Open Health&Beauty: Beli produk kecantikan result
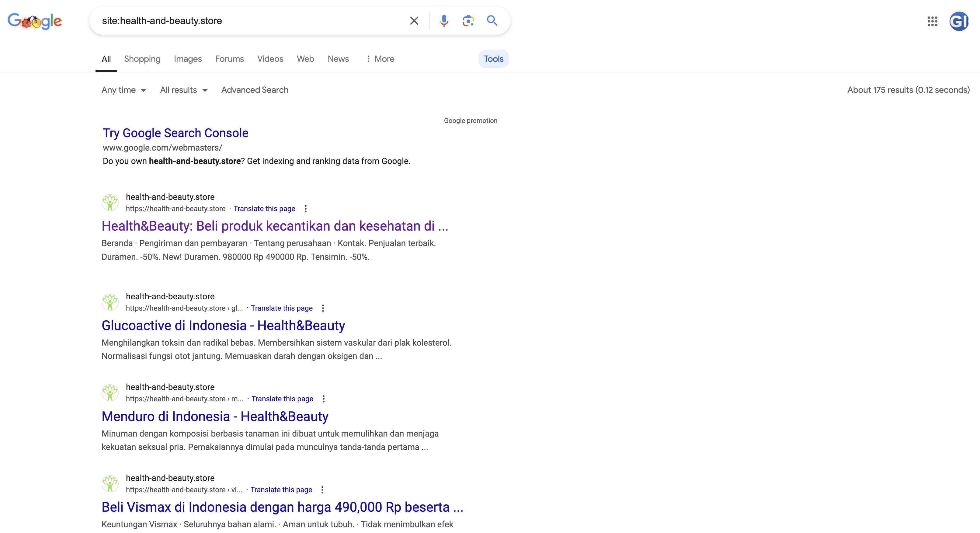Image resolution: width=980 pixels, height=533 pixels. pos(275,226)
